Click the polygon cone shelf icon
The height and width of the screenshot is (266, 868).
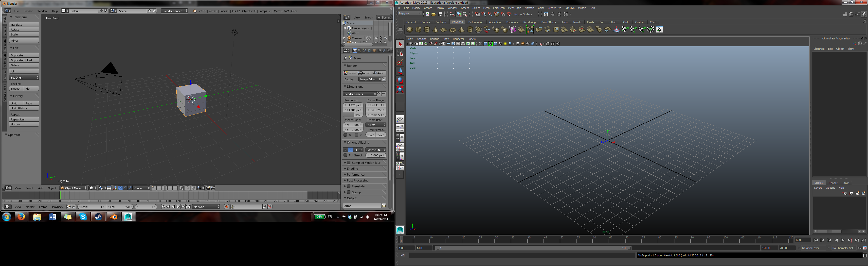pyautogui.click(x=435, y=30)
